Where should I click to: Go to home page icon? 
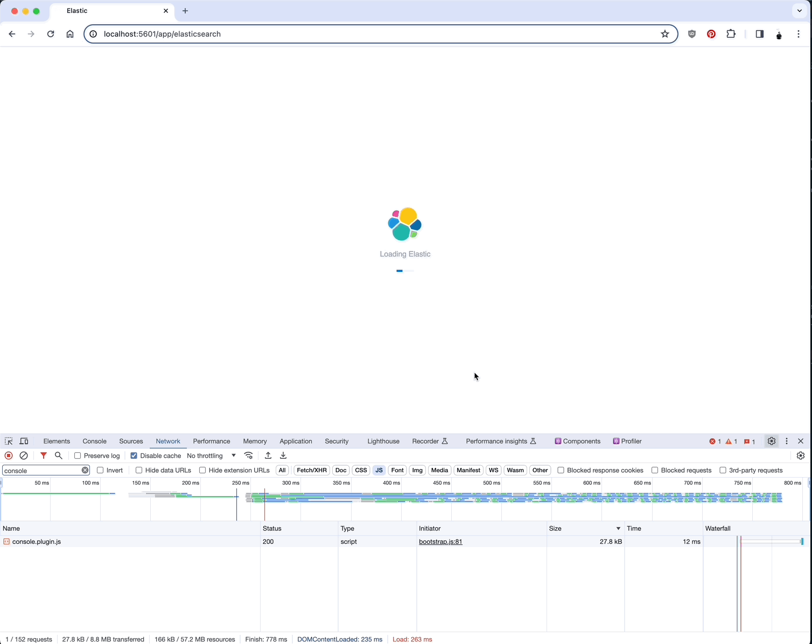point(70,34)
